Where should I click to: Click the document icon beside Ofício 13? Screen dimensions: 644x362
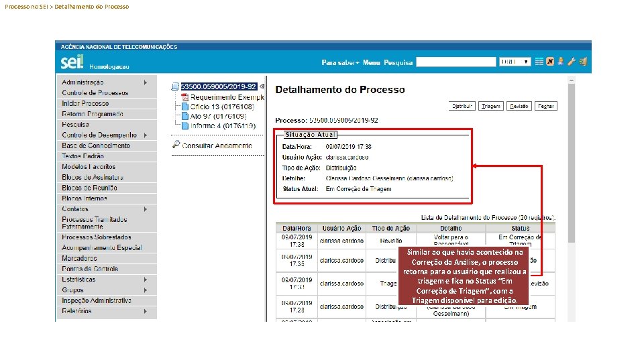(185, 107)
